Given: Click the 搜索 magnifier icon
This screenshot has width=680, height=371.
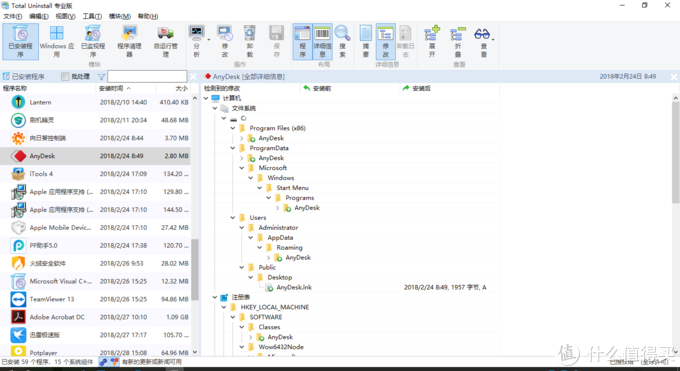Looking at the screenshot, I should (x=342, y=33).
